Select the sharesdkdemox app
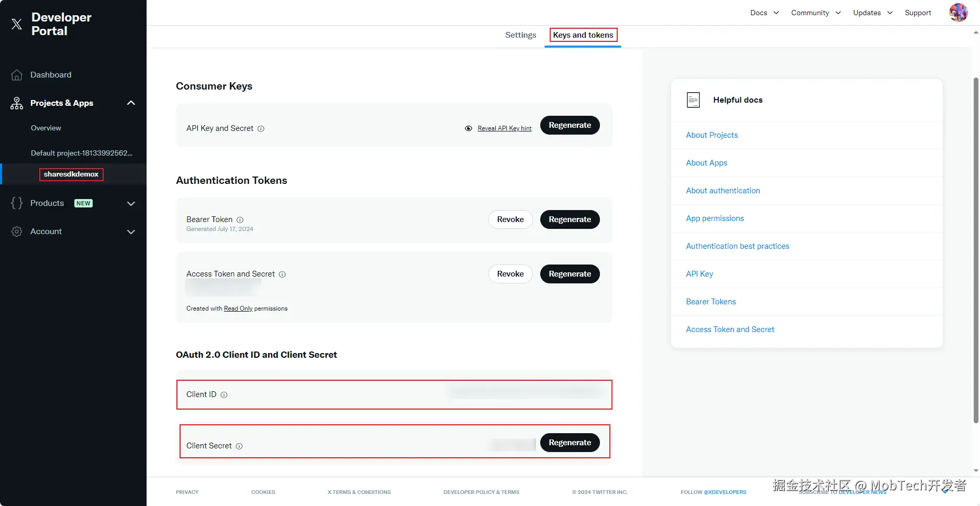 pos(71,174)
